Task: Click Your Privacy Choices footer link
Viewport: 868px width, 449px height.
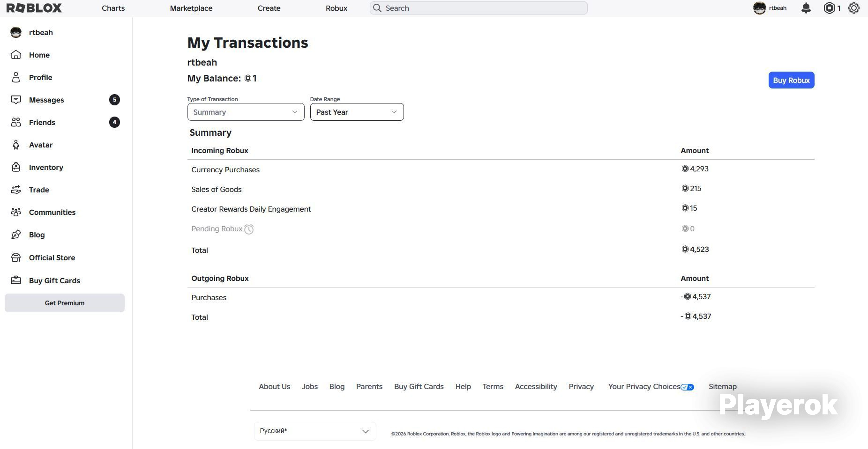Action: [644, 387]
